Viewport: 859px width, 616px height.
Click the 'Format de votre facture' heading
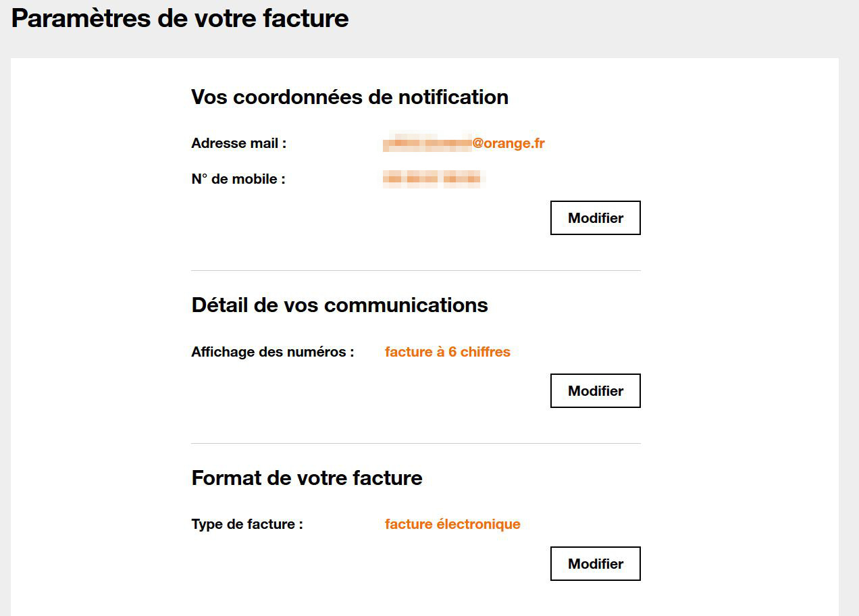(307, 478)
